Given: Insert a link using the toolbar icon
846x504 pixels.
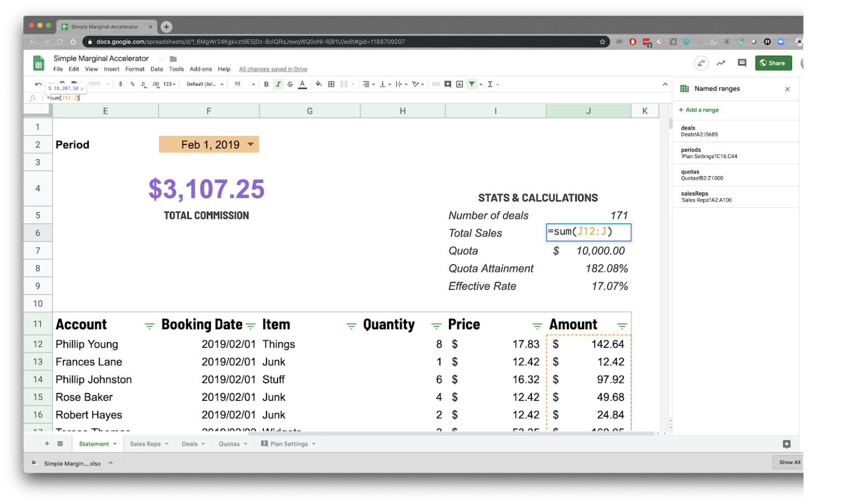Looking at the screenshot, I should pos(437,84).
